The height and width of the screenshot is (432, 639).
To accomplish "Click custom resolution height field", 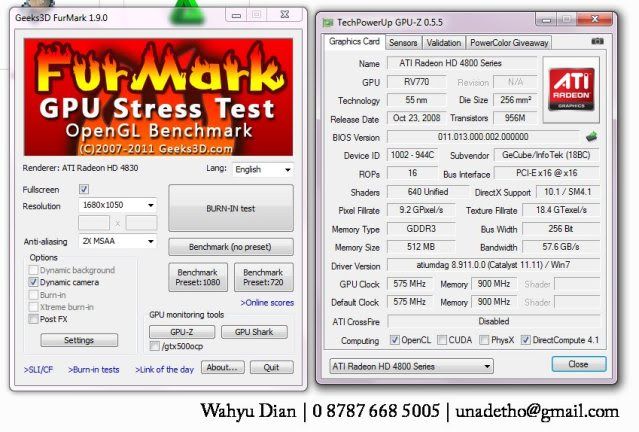I will tap(141, 223).
